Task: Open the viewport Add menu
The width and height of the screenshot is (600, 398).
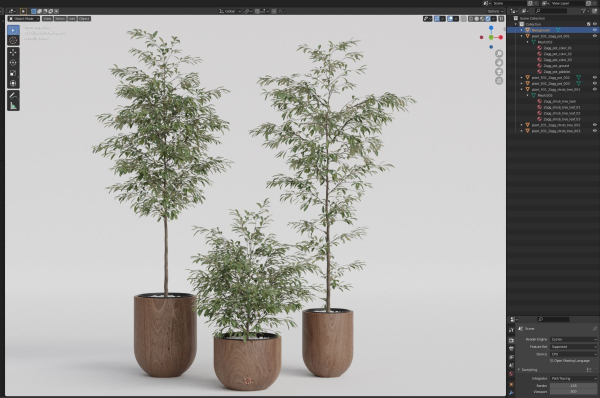Action: pyautogui.click(x=72, y=19)
